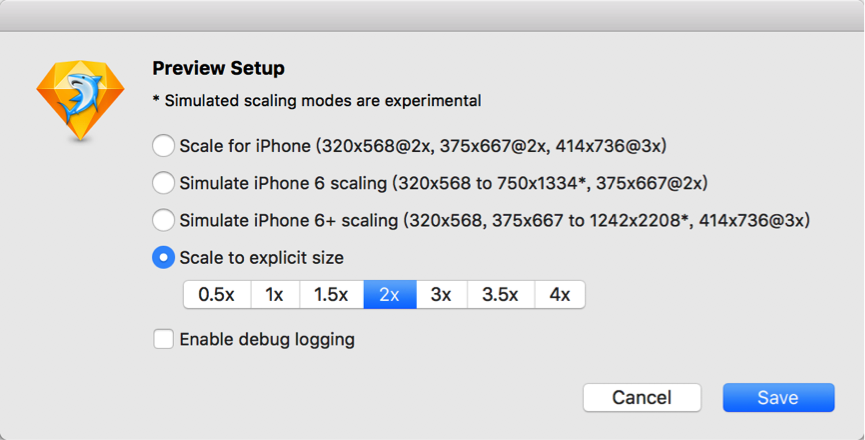The image size is (865, 440).
Task: Set the scale to 0.5x
Action: [x=216, y=295]
